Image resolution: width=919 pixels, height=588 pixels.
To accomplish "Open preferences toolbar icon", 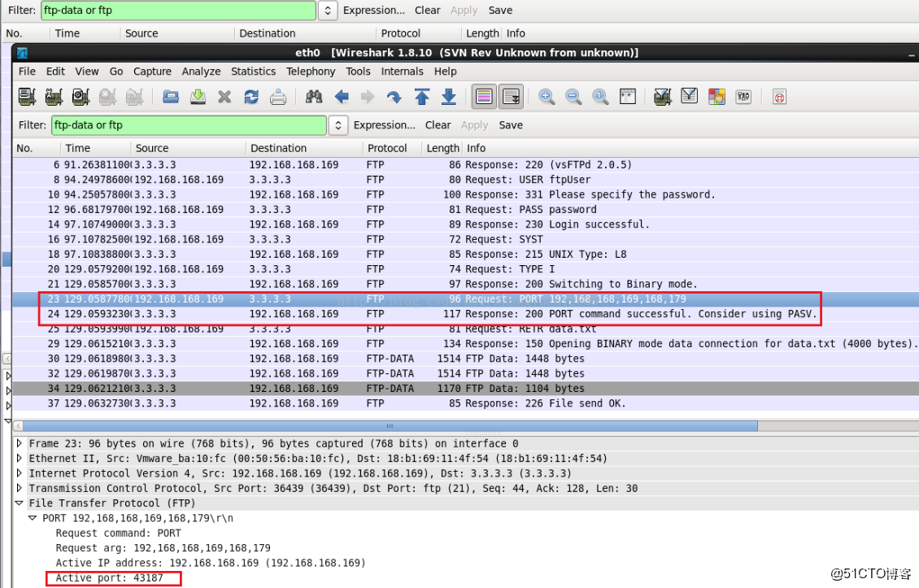I will pos(743,97).
